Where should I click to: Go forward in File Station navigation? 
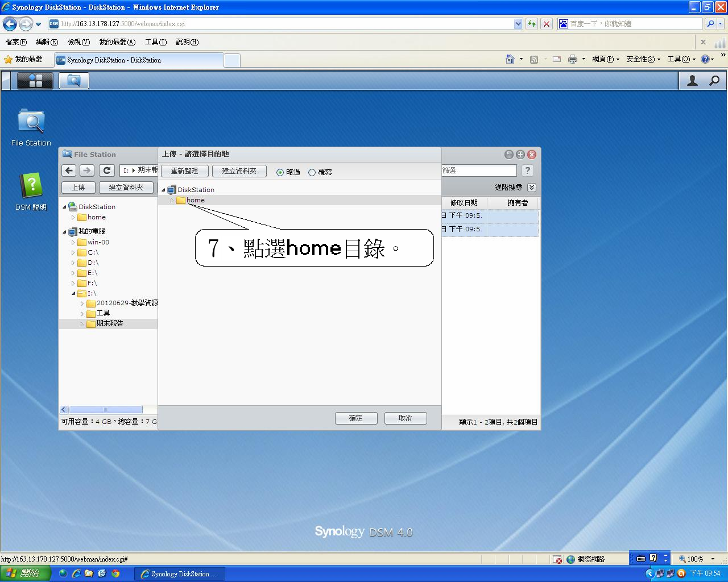point(87,170)
